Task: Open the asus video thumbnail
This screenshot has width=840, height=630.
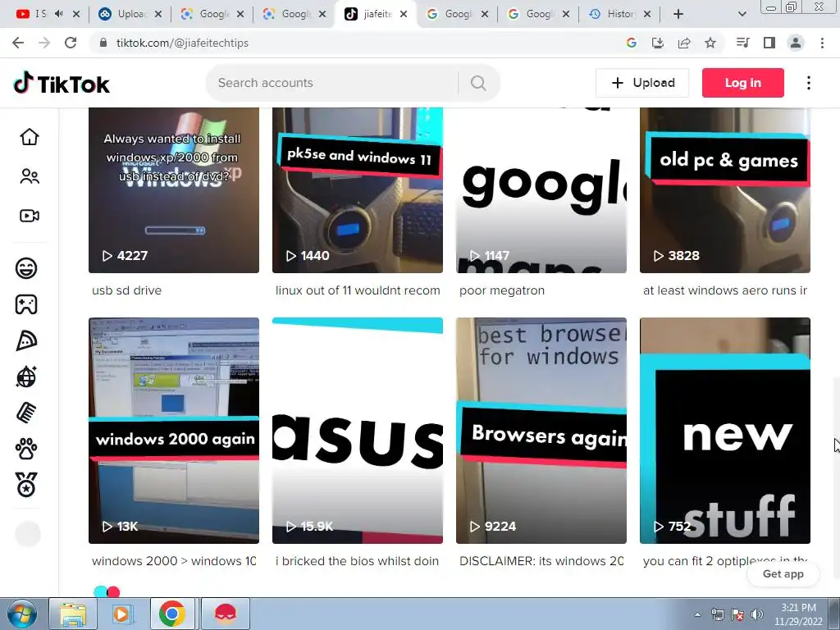Action: coord(358,431)
